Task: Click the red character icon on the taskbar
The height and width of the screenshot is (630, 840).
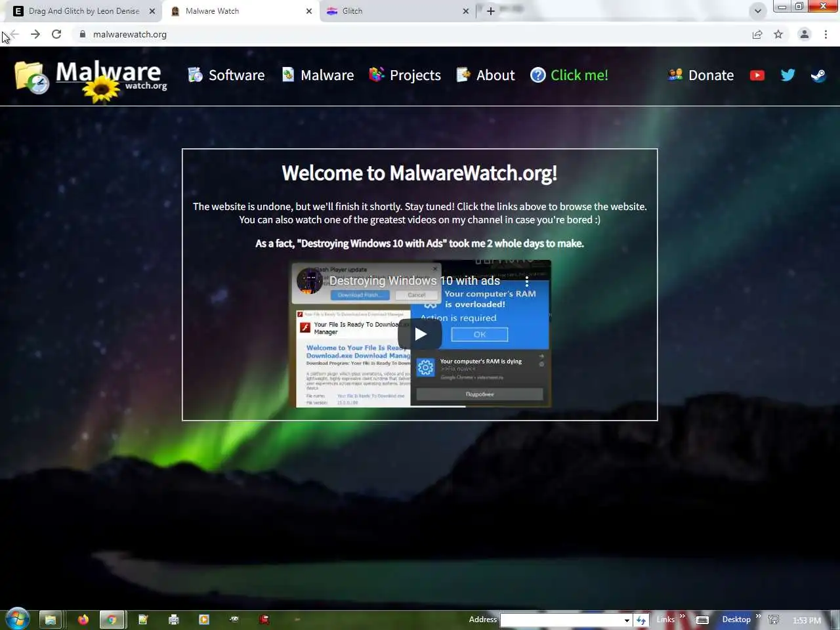Action: (264, 619)
